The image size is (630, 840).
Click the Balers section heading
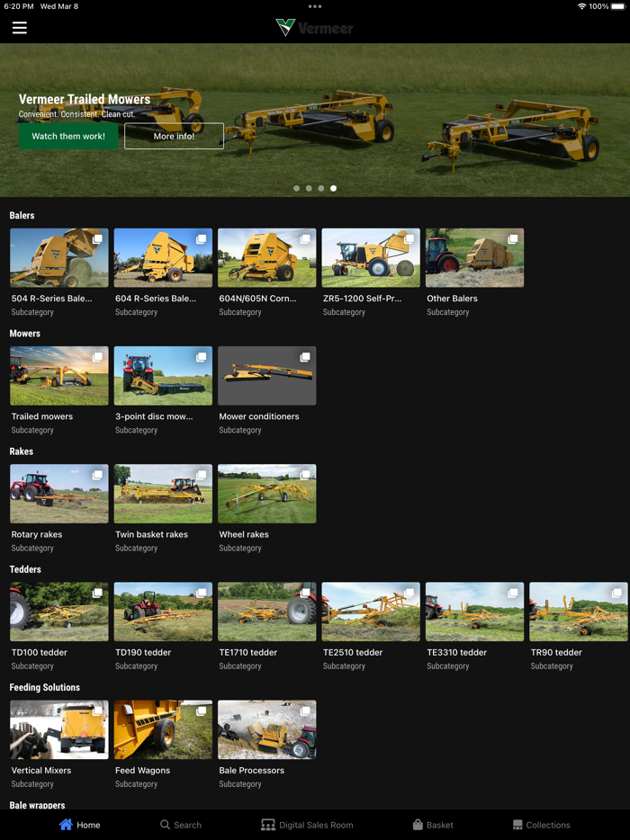tap(22, 215)
